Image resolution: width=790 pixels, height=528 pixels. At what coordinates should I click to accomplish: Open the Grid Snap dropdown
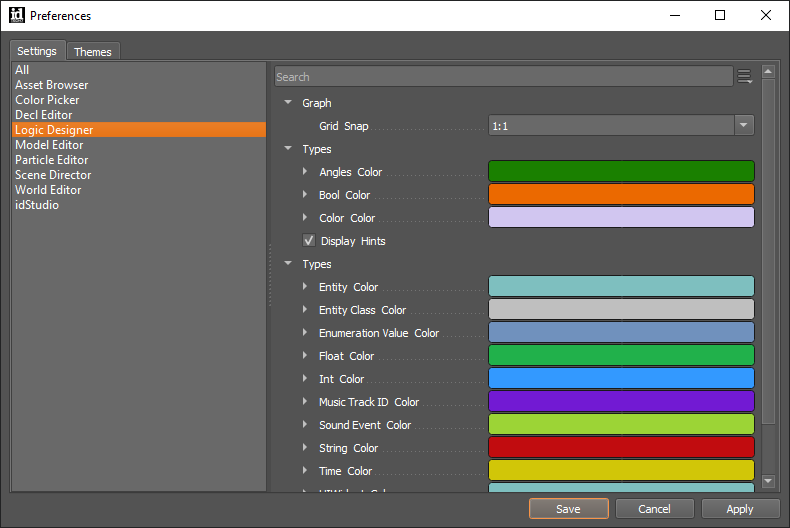click(744, 125)
